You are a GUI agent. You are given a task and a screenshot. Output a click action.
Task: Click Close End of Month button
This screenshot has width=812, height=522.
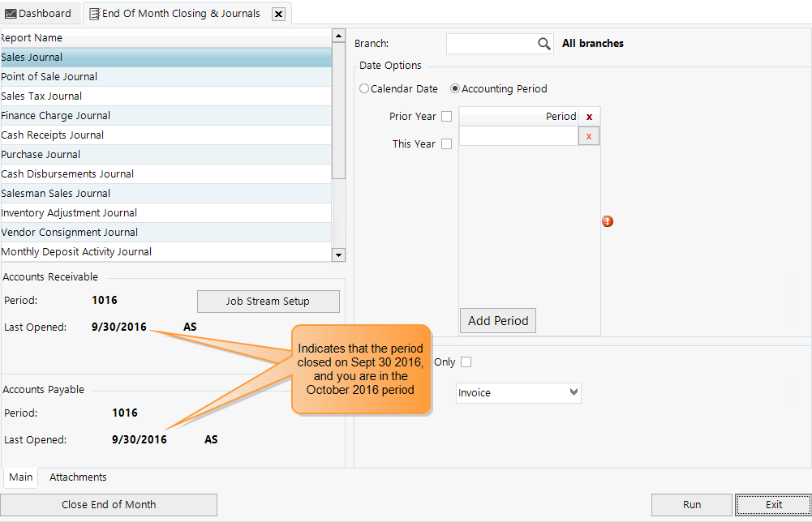[x=109, y=505]
